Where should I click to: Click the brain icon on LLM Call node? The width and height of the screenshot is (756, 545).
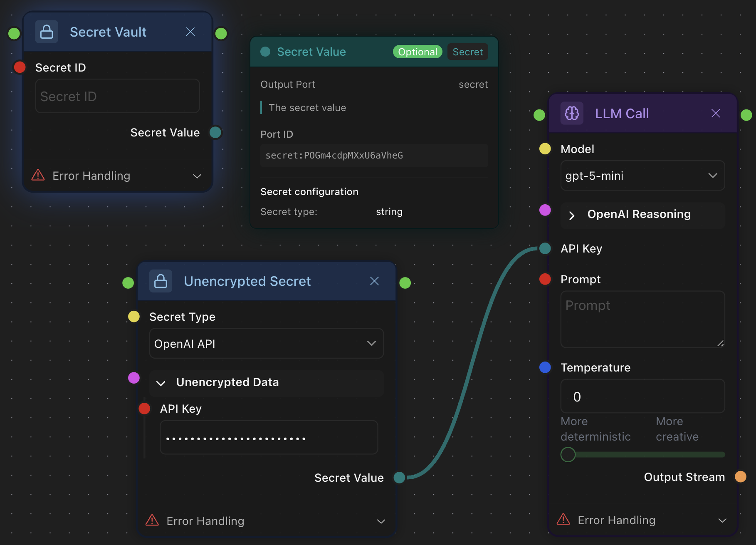(x=572, y=113)
